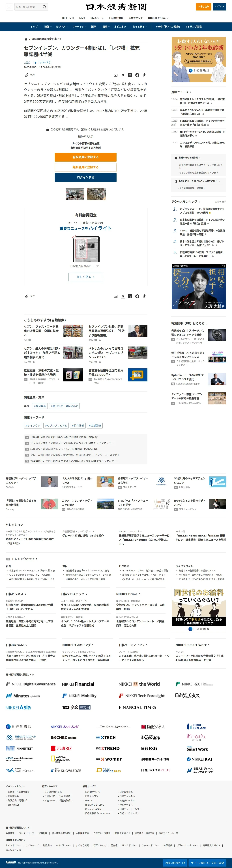Viewport: 232px width, 868px height.
Task: Open the プライバシーセンター footer link
Action: tap(188, 845)
